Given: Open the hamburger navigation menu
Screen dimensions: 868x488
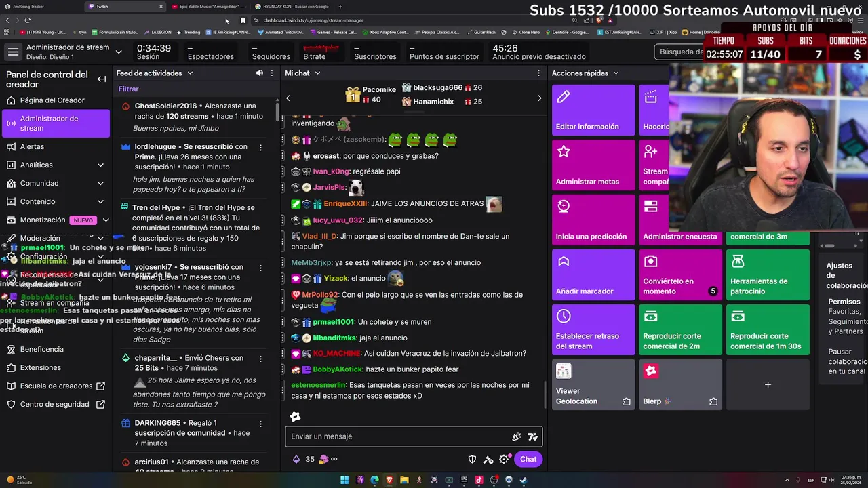Looking at the screenshot, I should click(x=13, y=52).
